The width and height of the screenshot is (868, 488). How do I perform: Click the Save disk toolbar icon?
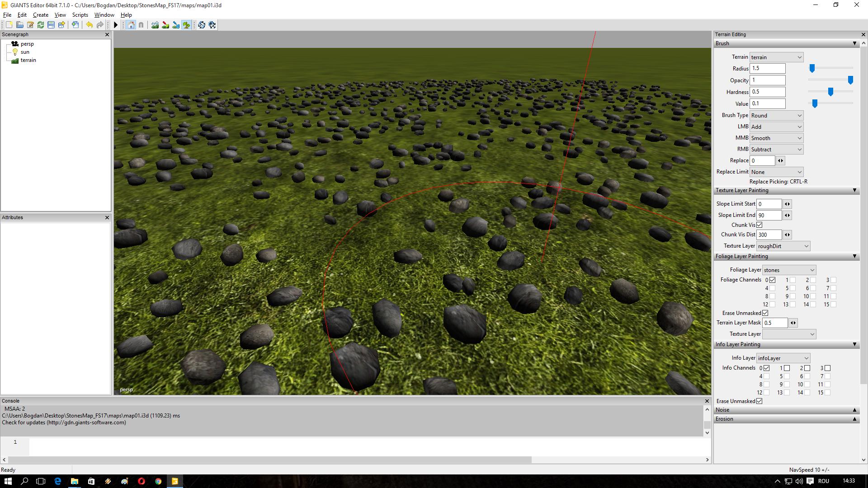click(51, 25)
